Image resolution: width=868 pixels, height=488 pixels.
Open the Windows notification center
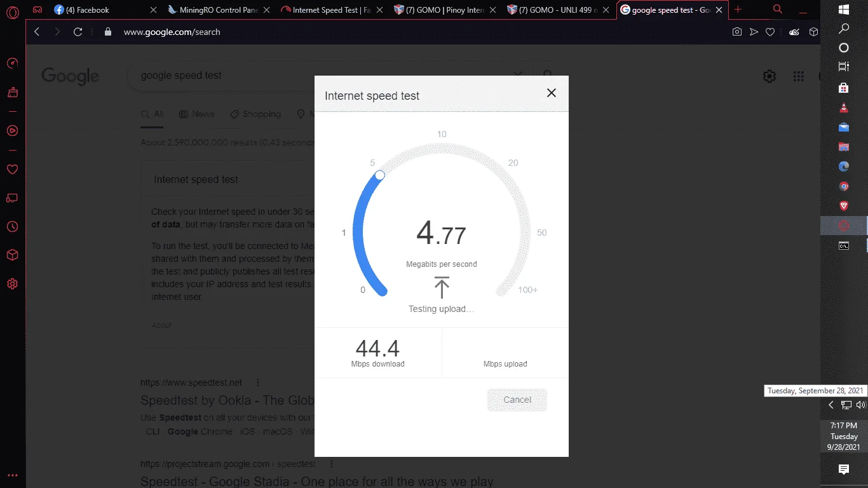[844, 470]
